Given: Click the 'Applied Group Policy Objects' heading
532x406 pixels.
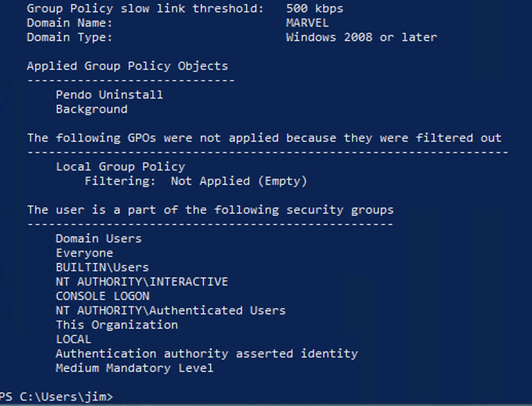Looking at the screenshot, I should (127, 66).
